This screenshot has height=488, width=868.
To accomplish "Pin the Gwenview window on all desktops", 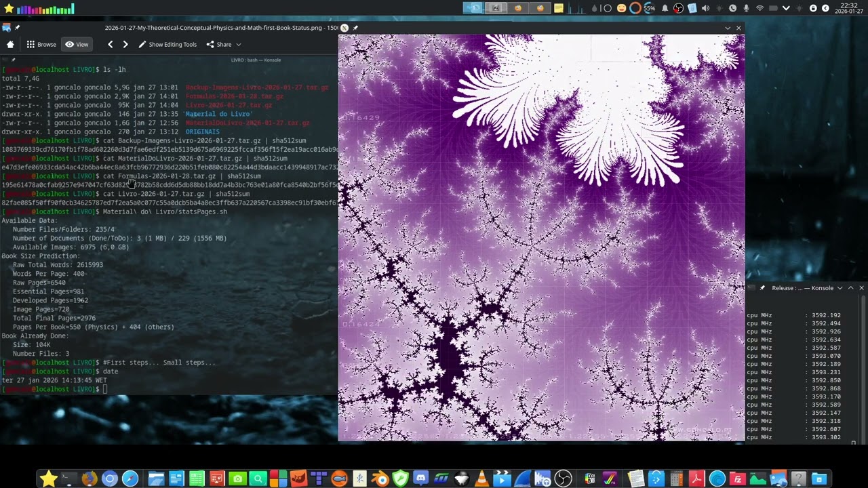I will point(17,28).
